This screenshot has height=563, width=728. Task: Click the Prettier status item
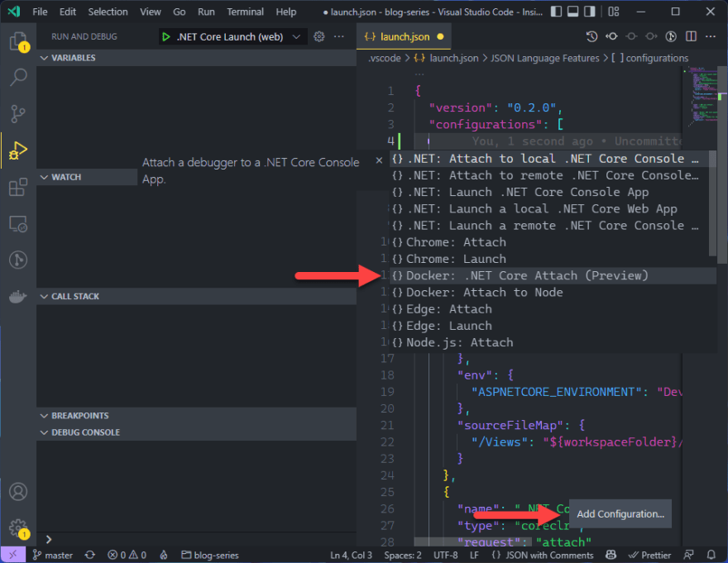click(x=649, y=555)
